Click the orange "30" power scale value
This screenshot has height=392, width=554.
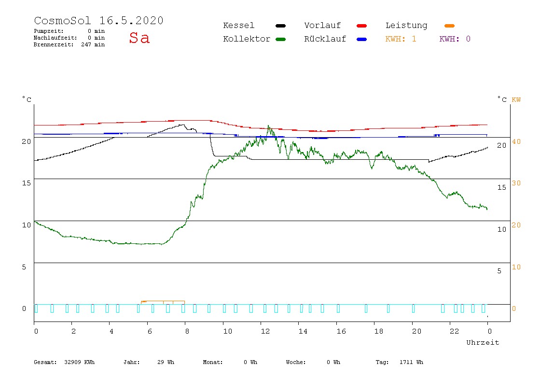click(516, 183)
